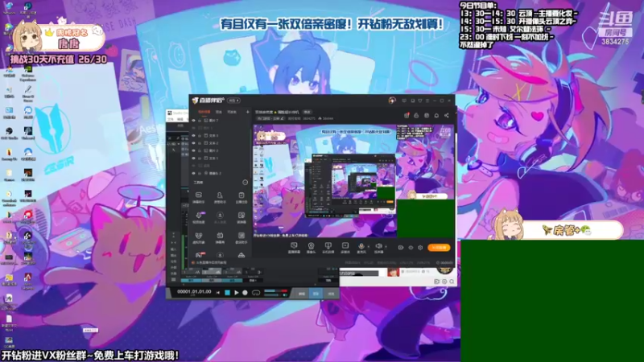Click the 麦克风 microphone icon

[361, 248]
